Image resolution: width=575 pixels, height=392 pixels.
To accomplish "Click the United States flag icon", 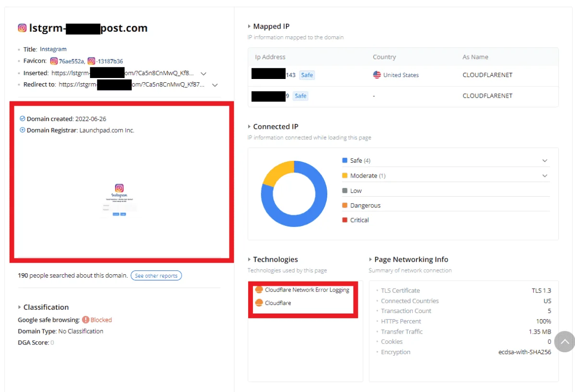I will (x=377, y=75).
